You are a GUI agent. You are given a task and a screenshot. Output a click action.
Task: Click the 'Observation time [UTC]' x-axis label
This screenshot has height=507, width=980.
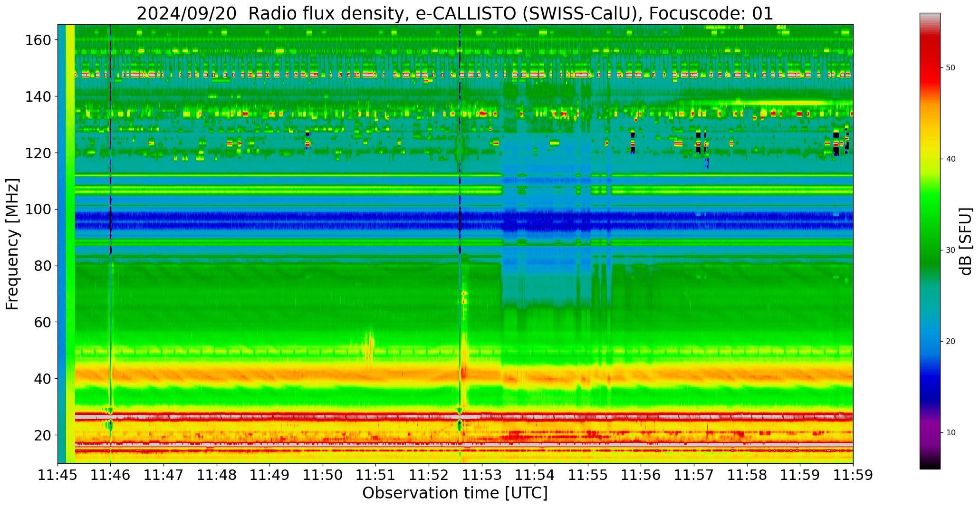455,493
